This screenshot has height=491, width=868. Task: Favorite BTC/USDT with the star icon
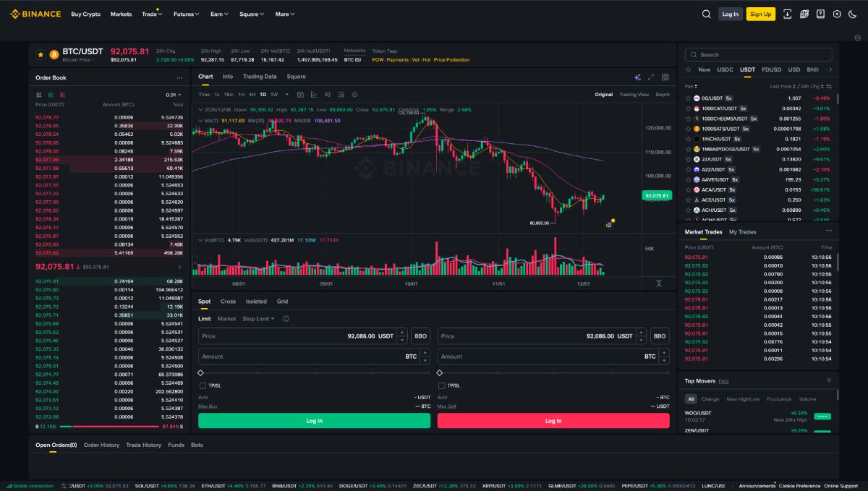tap(41, 54)
